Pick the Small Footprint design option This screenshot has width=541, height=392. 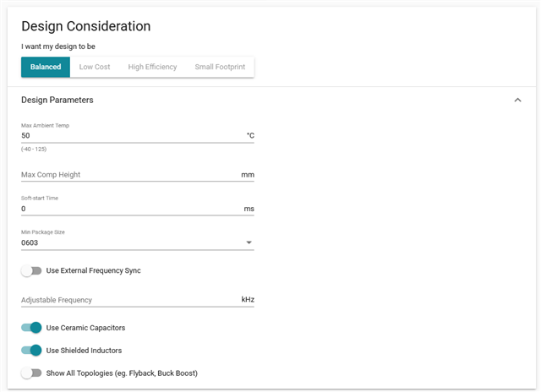coord(220,67)
